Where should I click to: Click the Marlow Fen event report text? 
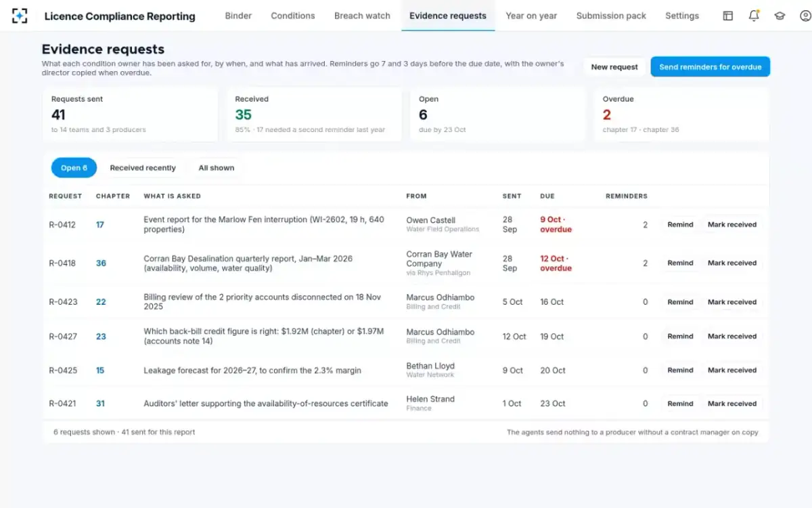(264, 224)
